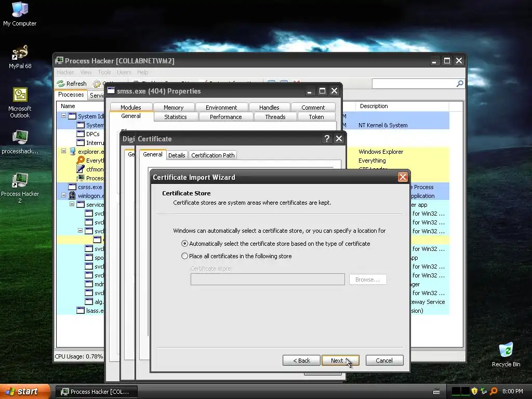Click the Certificate dialog help question mark

(x=326, y=138)
